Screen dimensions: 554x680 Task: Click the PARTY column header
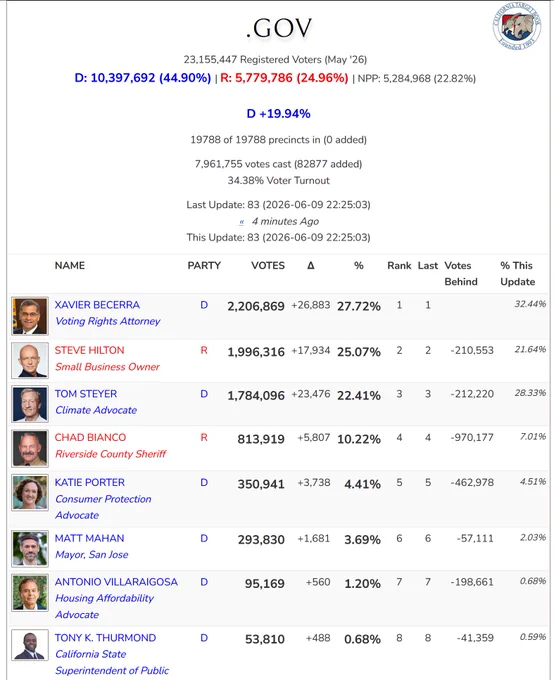click(204, 265)
